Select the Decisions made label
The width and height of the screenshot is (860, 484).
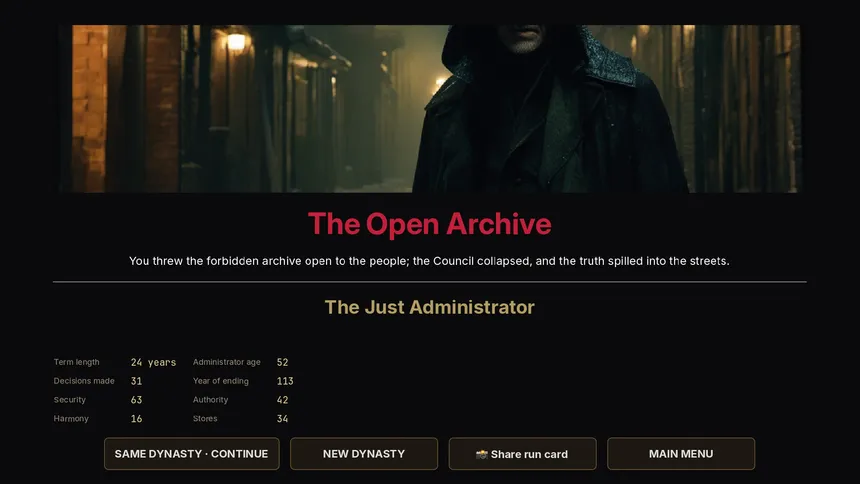coord(84,381)
